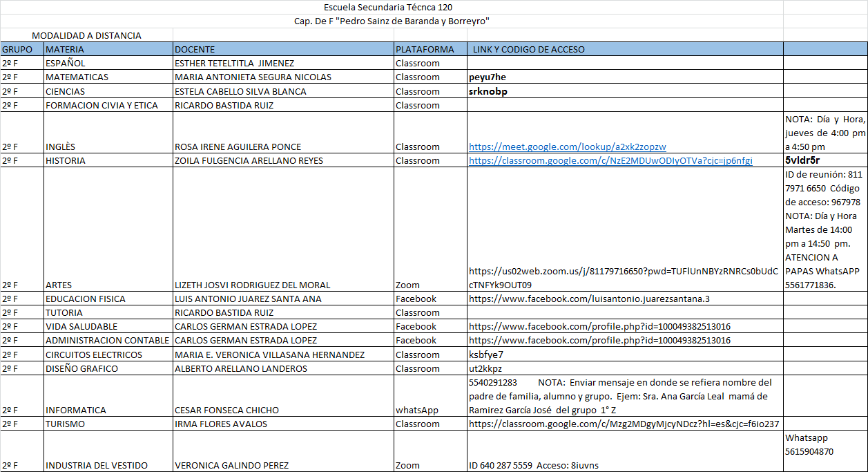Click the 5540291283 NOTA message cell

[x=625, y=396]
